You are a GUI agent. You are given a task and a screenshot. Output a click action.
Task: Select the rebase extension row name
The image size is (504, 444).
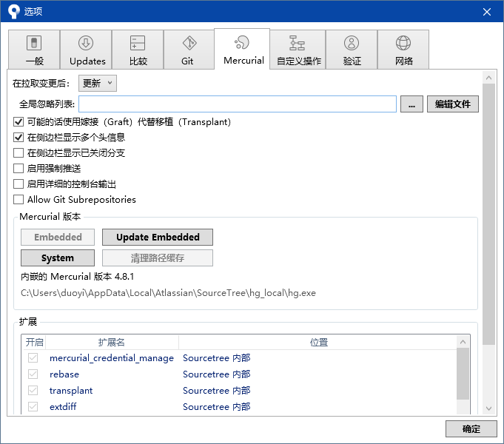tap(64, 374)
